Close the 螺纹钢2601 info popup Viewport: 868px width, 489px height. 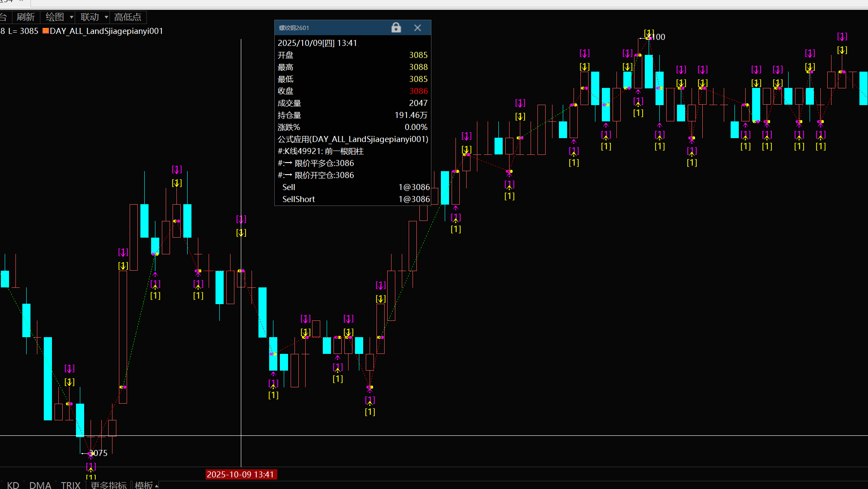click(x=417, y=28)
